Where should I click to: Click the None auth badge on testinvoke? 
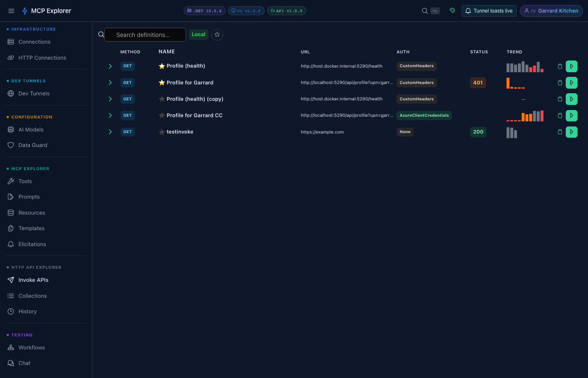405,132
